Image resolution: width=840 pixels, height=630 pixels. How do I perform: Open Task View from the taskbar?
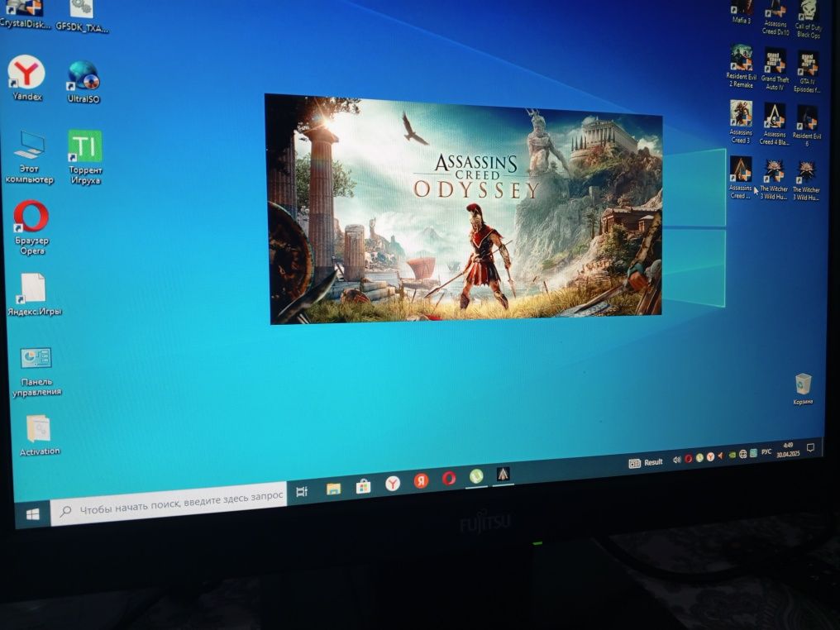click(x=302, y=491)
